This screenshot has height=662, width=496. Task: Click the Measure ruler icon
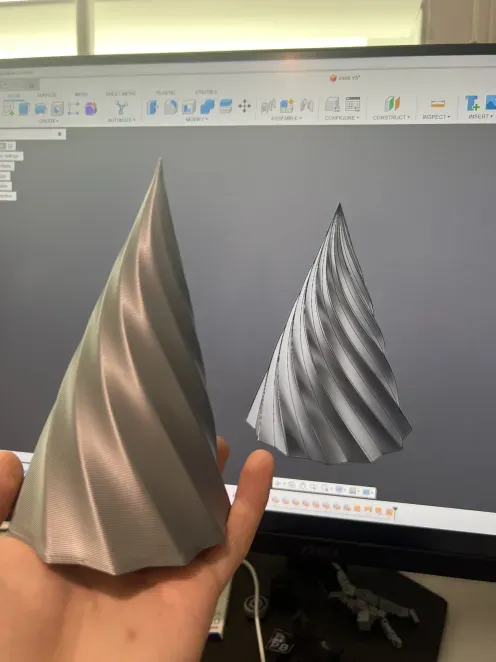coord(438,103)
